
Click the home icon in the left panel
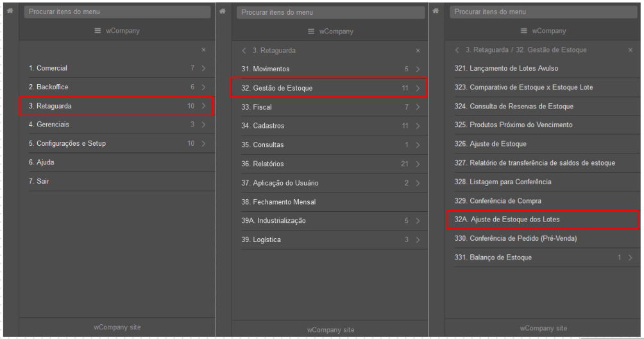(10, 11)
